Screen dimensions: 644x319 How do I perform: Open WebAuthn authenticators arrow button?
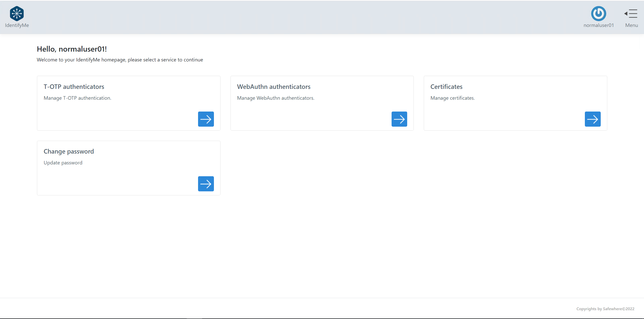tap(399, 119)
